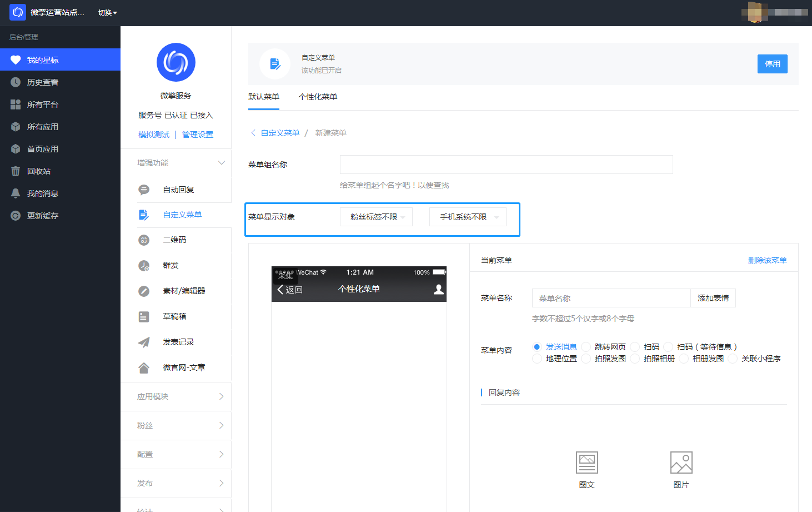
Task: Click the home icon for 微官网-文章
Action: pyautogui.click(x=144, y=367)
